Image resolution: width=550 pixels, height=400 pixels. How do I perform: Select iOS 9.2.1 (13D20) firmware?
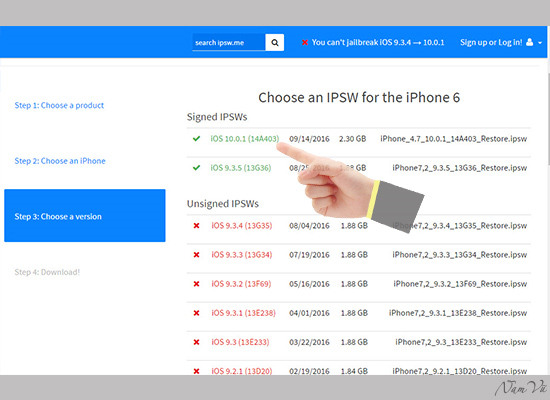[242, 371]
